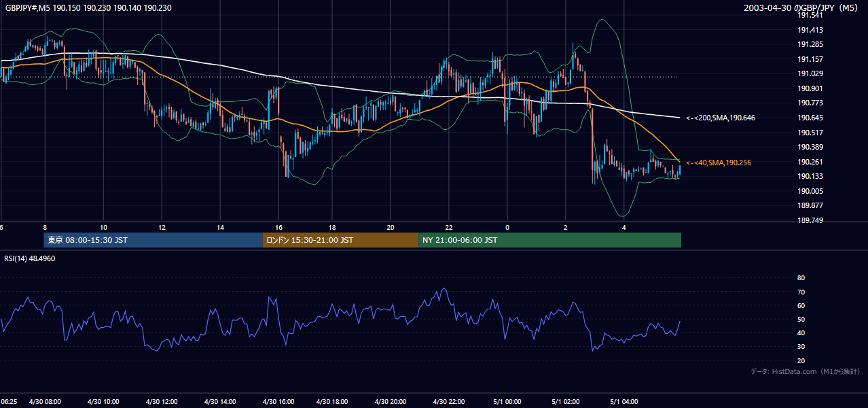Viewport: 868px width, 408px height.
Task: Click the 190.773 price axis label
Action: click(810, 103)
